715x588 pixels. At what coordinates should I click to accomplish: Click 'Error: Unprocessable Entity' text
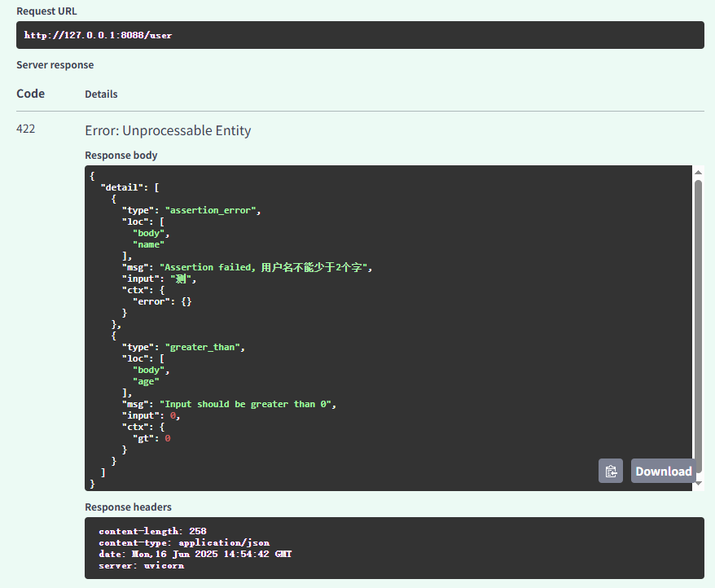(168, 131)
